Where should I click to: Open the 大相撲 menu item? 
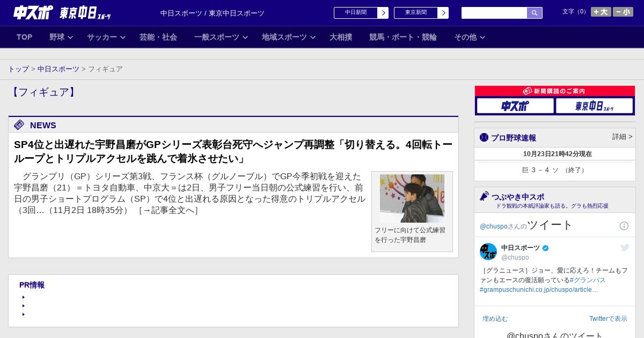click(341, 37)
